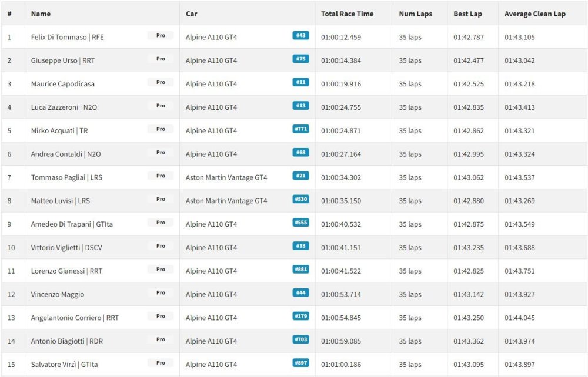
Task: Click driver name Felix Di Tommaso | RFE
Action: tap(68, 37)
